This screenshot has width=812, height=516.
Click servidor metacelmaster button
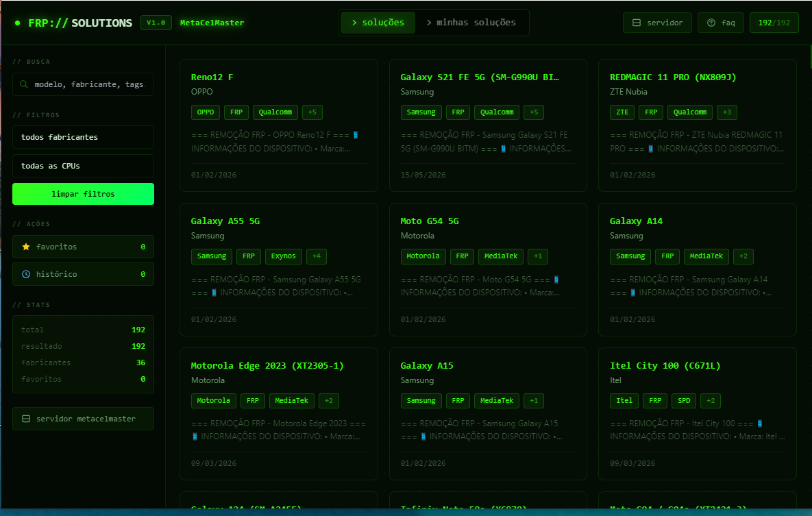point(84,419)
